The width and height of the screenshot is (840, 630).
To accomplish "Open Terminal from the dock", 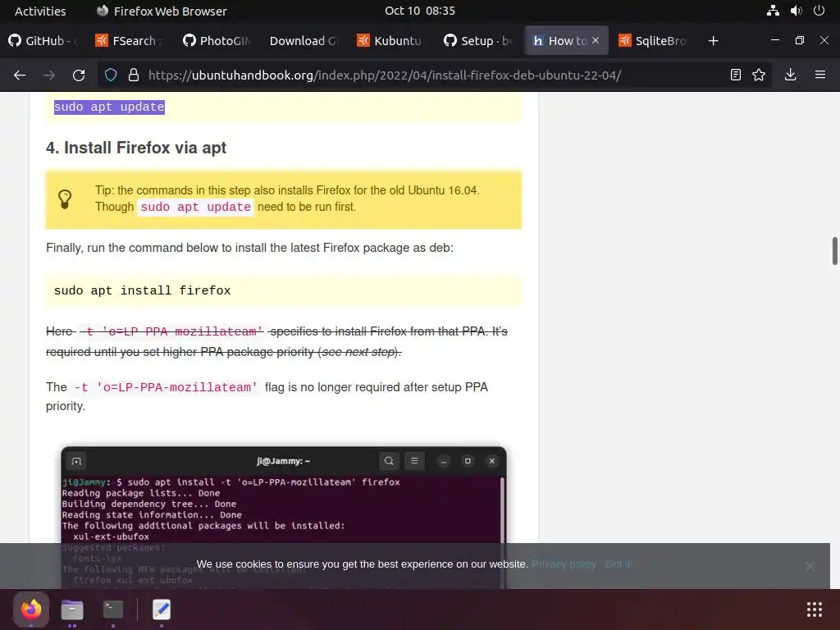I will [x=113, y=609].
